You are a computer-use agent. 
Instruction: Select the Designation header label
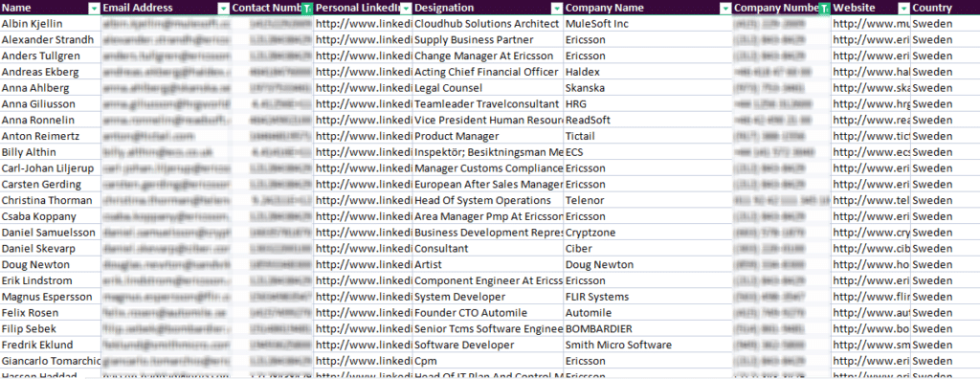444,8
